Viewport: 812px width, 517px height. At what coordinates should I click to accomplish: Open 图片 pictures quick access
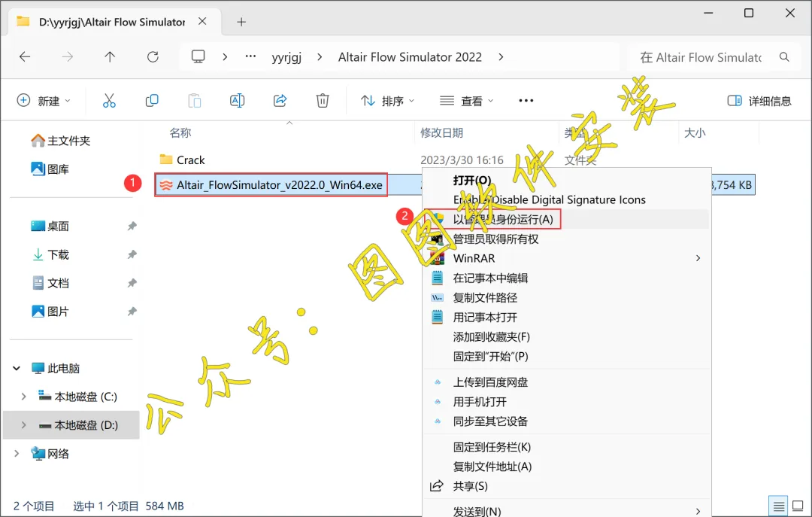click(x=50, y=312)
